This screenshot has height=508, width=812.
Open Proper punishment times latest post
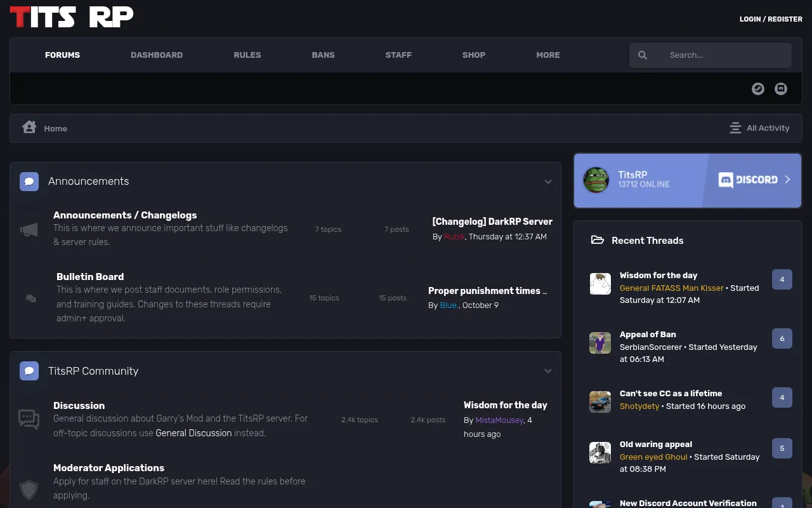pyautogui.click(x=487, y=291)
